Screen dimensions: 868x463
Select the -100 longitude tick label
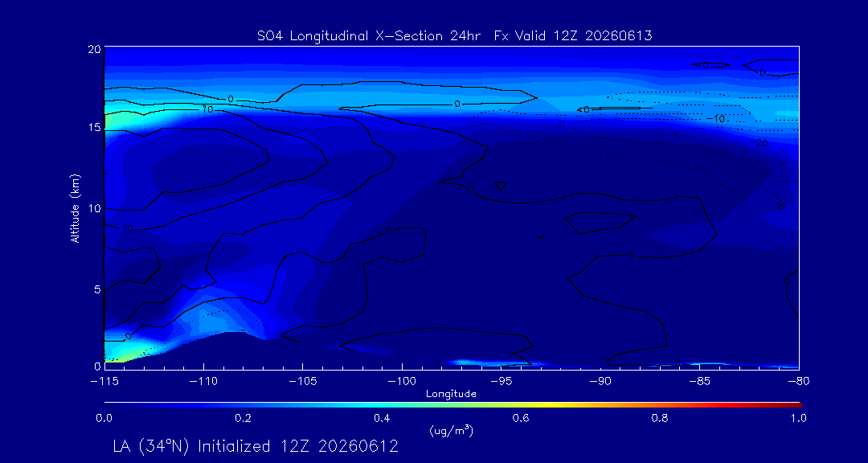pos(401,382)
